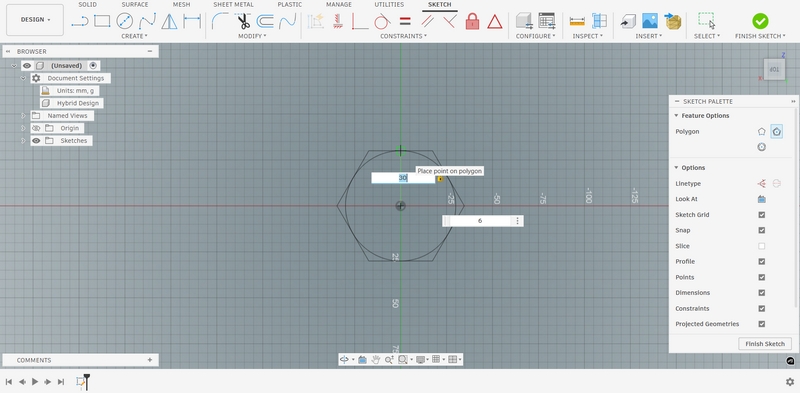Viewport: 800px width, 393px height.
Task: Open the CONSTRAINTS dropdown menu
Action: (x=404, y=36)
